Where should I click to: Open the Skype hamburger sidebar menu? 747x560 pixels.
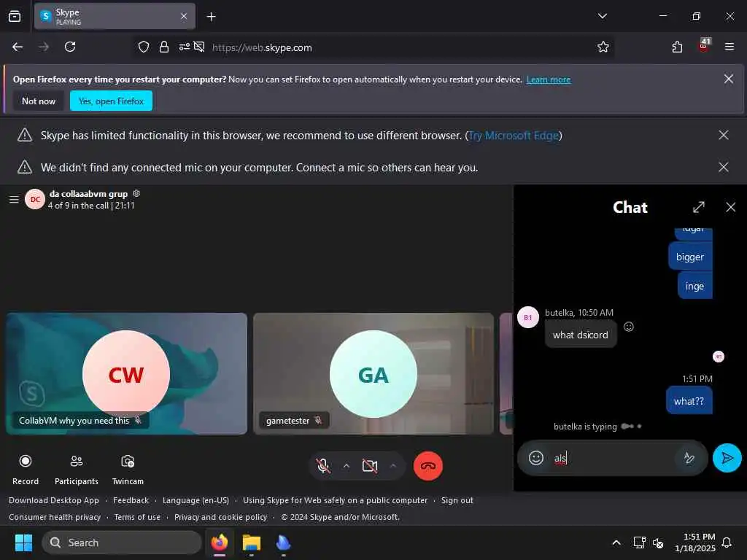(x=15, y=200)
